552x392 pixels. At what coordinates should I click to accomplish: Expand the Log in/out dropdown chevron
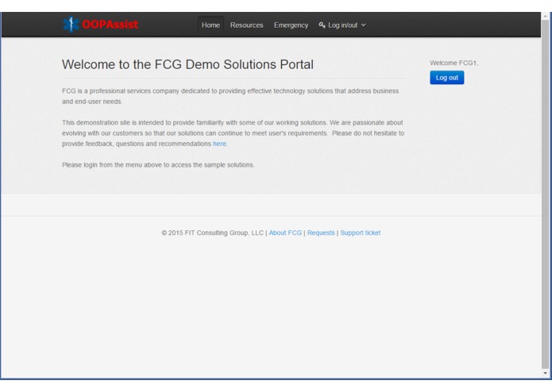pyautogui.click(x=364, y=25)
